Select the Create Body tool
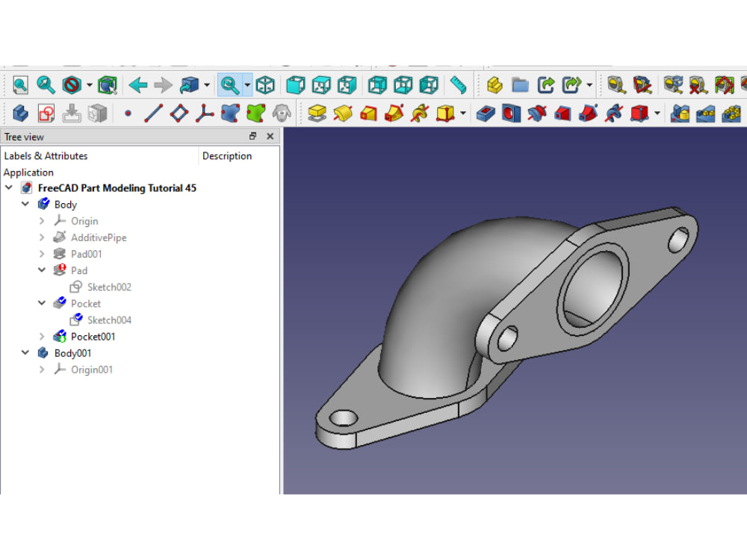The image size is (747, 560). click(19, 113)
